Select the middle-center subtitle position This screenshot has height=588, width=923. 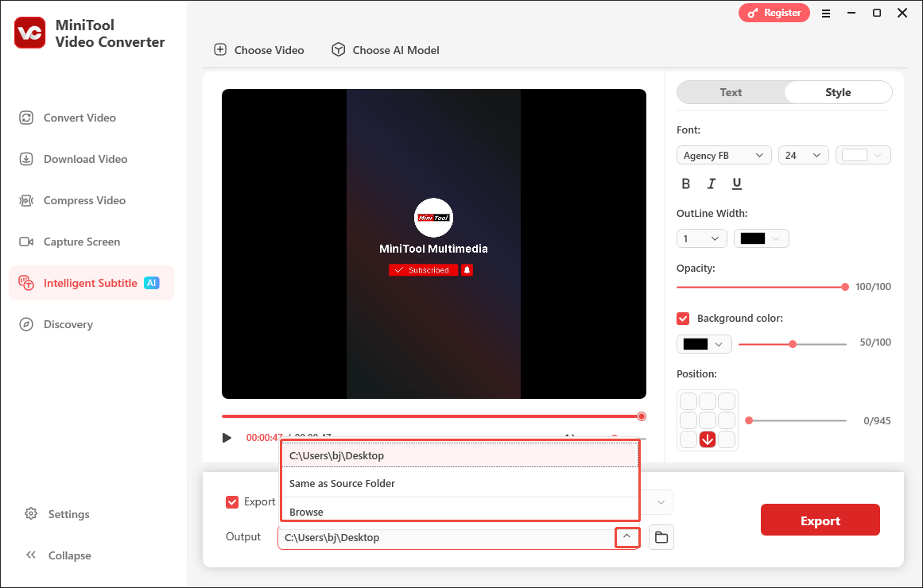(708, 420)
